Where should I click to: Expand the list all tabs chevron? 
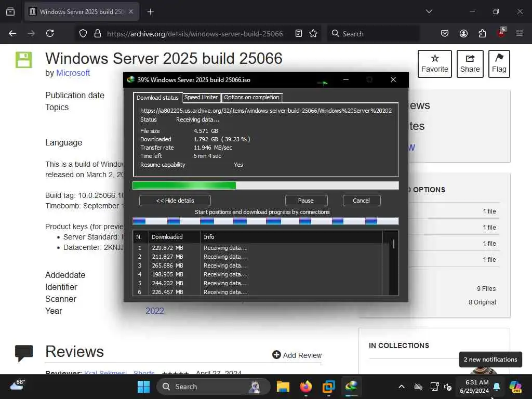click(429, 11)
